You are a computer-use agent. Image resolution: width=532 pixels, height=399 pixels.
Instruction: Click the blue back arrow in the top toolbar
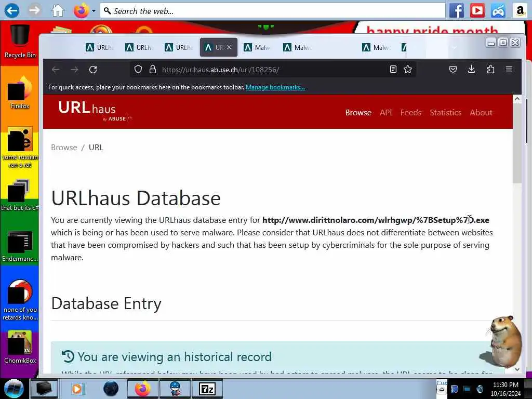11,11
